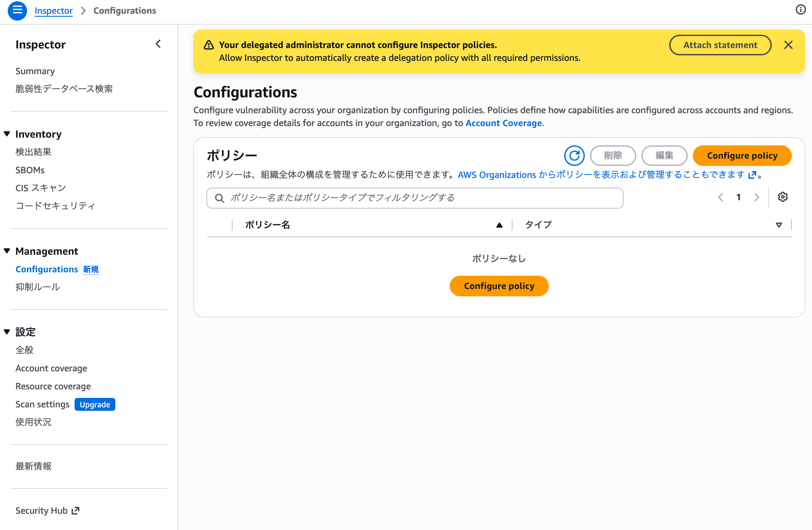Open Security Hub link
The width and height of the screenshot is (812, 530).
point(42,511)
